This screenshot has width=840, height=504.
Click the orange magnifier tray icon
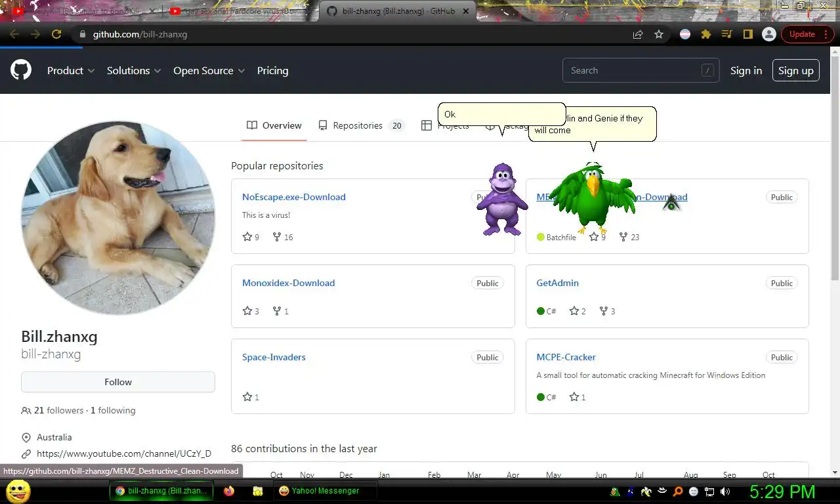tap(678, 491)
